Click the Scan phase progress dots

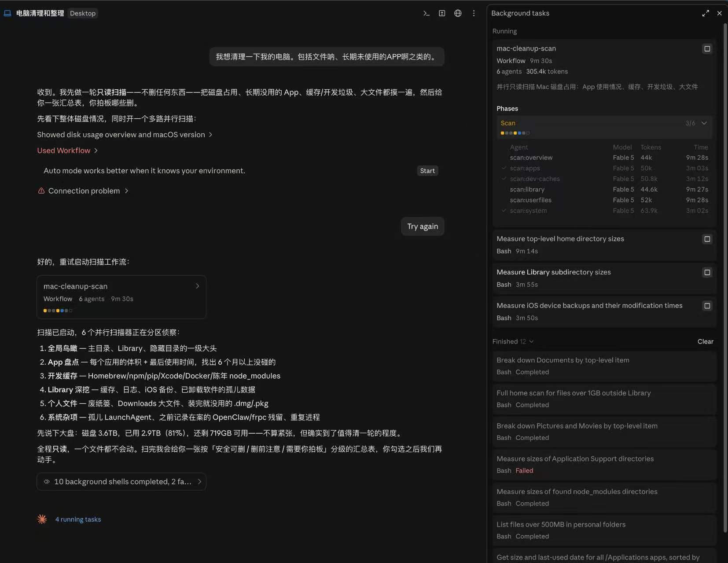coord(515,133)
